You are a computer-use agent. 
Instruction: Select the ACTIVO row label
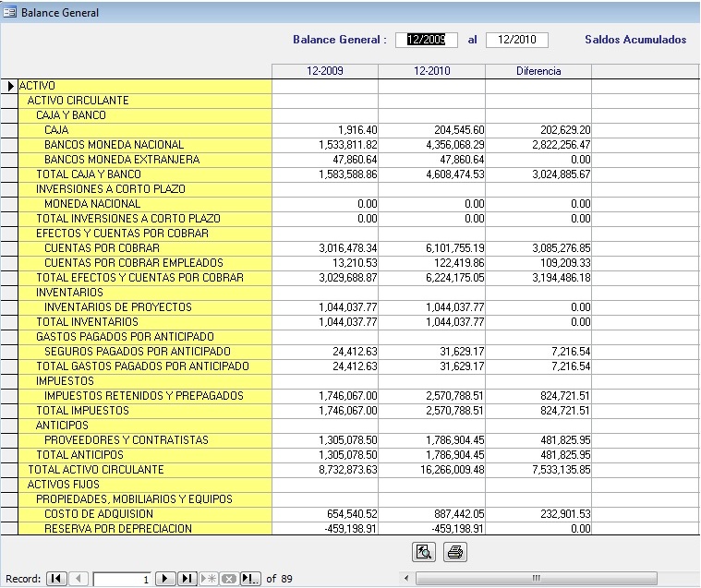click(x=37, y=86)
